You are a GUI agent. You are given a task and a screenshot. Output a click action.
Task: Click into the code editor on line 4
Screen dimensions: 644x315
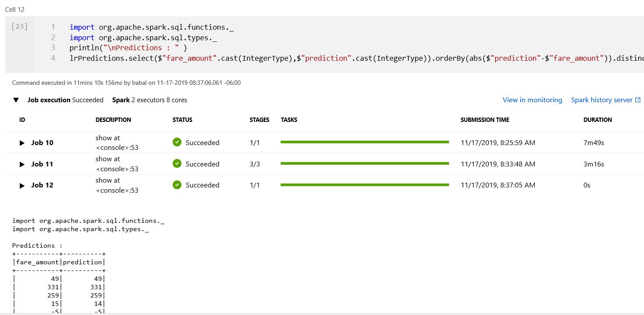tap(356, 58)
